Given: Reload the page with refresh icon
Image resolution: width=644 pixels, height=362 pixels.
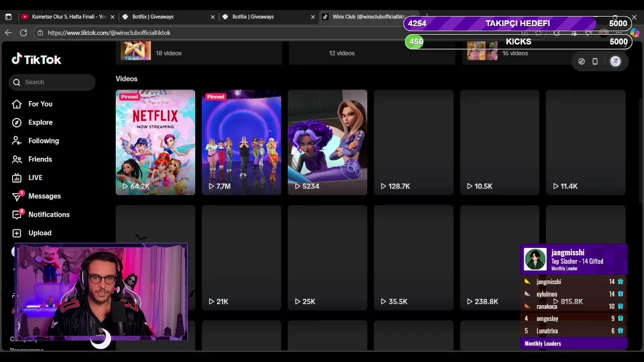Looking at the screenshot, I should pos(23,33).
